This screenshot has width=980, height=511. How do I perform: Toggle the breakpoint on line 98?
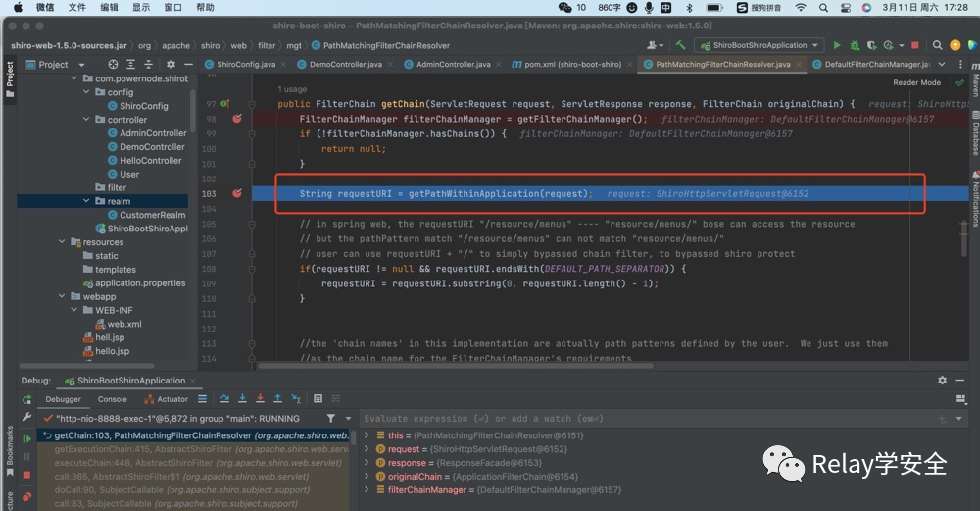pos(237,119)
